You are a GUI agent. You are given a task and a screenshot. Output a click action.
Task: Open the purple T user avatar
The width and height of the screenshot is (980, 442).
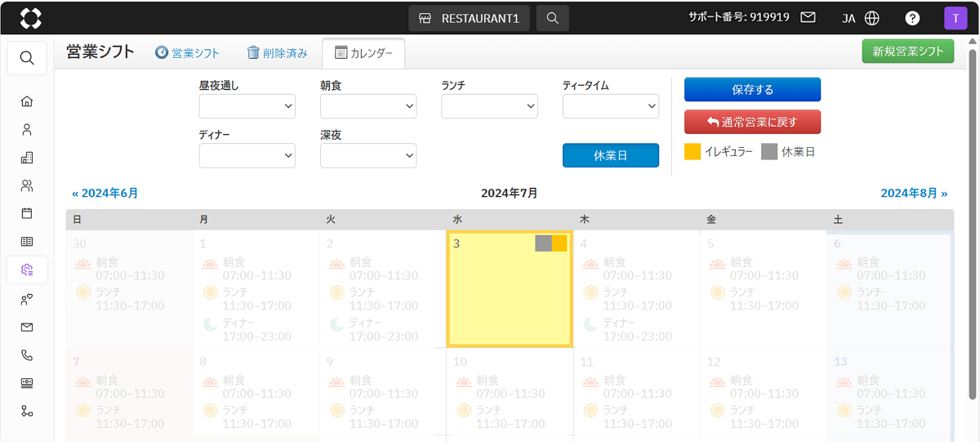pyautogui.click(x=955, y=18)
